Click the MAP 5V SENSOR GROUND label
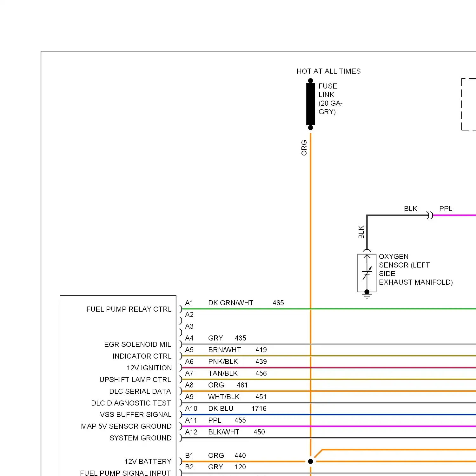 [126, 426]
